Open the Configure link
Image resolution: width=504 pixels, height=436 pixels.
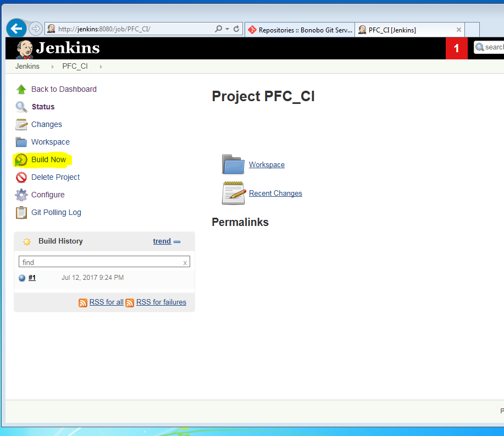point(48,195)
